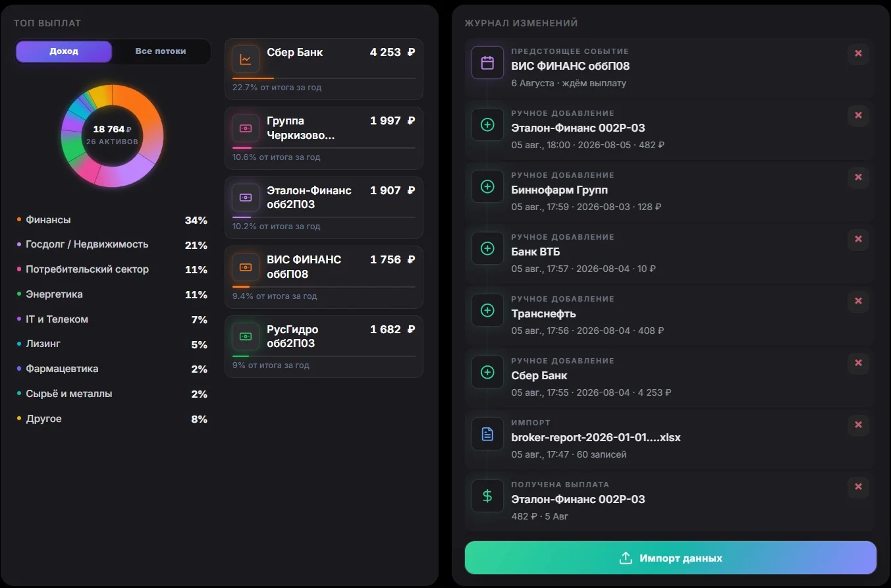Delete the Банк ВТБ journal entry
The width and height of the screenshot is (891, 588).
(858, 239)
